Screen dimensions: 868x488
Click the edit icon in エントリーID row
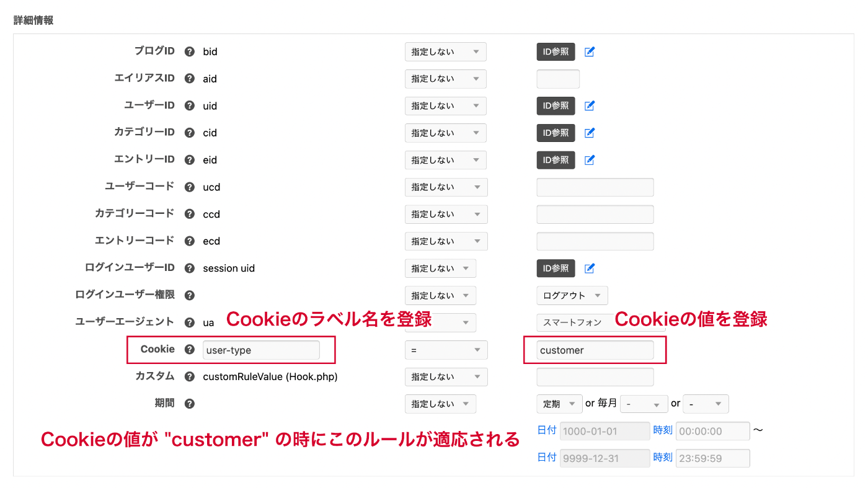point(590,160)
